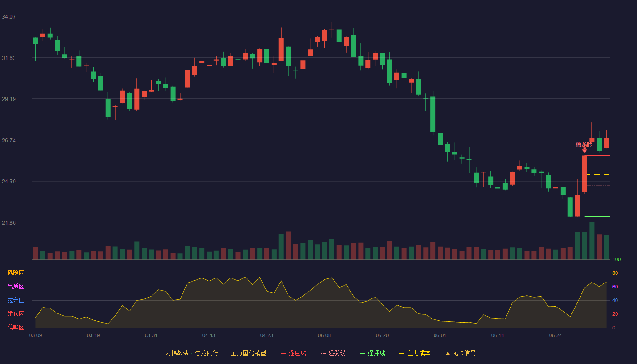Select the 低吸区 zone label
This screenshot has width=637, height=364.
[16, 327]
